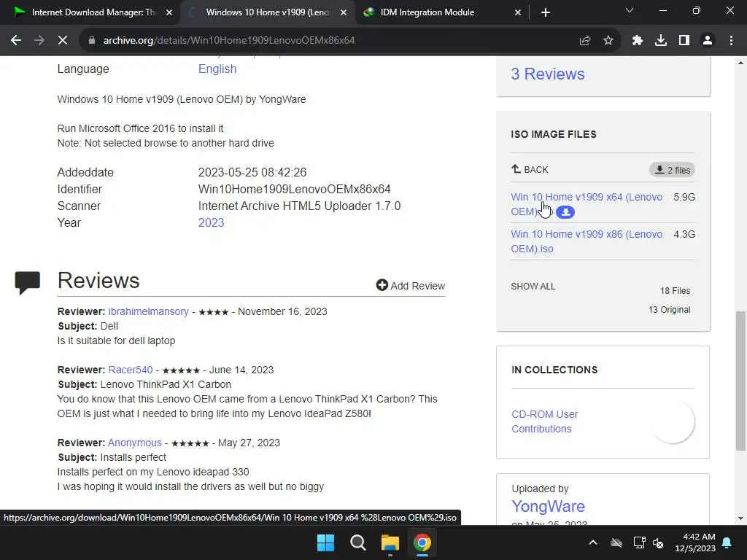747x560 pixels.
Task: Click the blue download icon beside x64 ISO
Action: (x=565, y=212)
